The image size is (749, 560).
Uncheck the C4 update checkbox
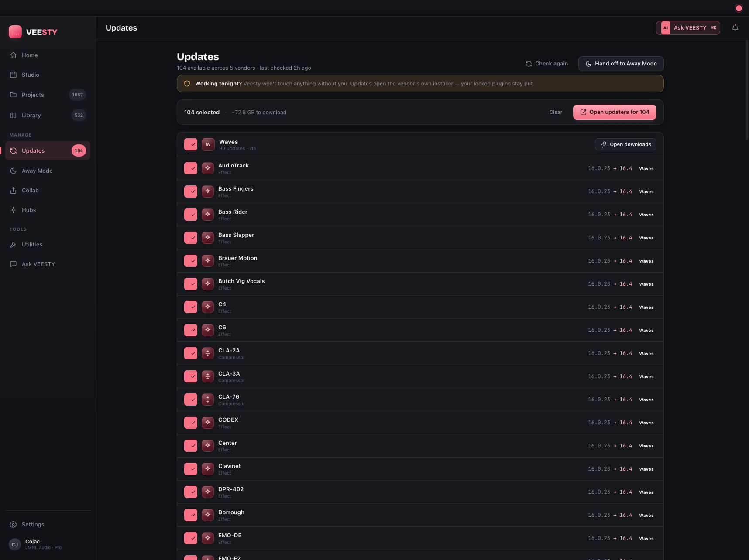click(191, 307)
